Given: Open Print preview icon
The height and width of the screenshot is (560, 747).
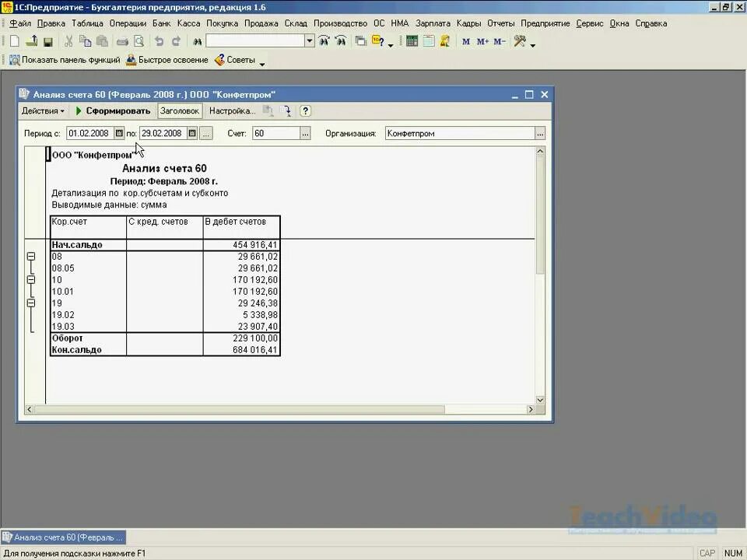Looking at the screenshot, I should click(x=139, y=41).
